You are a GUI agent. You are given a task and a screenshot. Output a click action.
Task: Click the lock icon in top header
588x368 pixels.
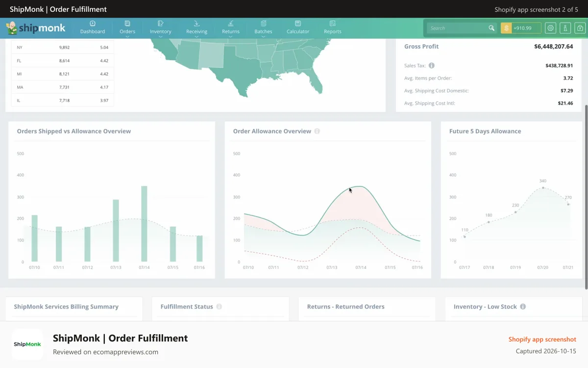point(580,28)
